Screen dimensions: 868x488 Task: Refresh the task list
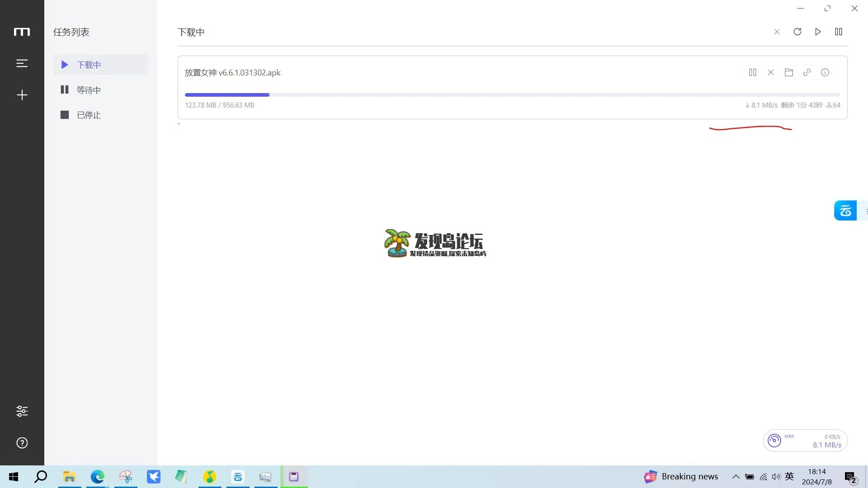click(797, 32)
